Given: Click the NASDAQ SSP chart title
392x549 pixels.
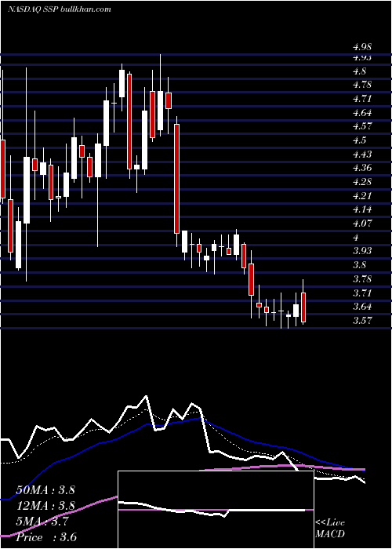Looking at the screenshot, I should coord(60,9).
